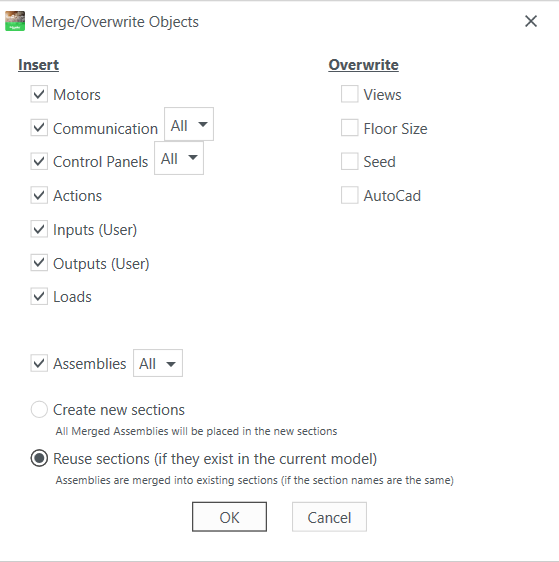Image resolution: width=559 pixels, height=562 pixels.
Task: Close the Merge/Overwrite Objects dialog
Action: coord(531,21)
